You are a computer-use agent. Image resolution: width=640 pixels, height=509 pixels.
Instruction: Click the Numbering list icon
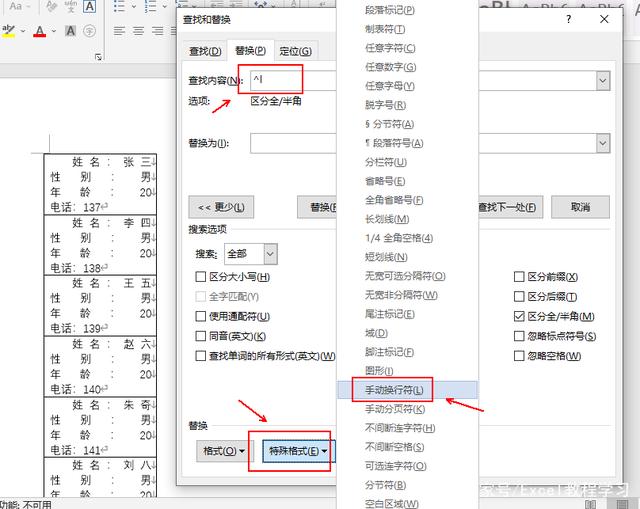[x=150, y=6]
